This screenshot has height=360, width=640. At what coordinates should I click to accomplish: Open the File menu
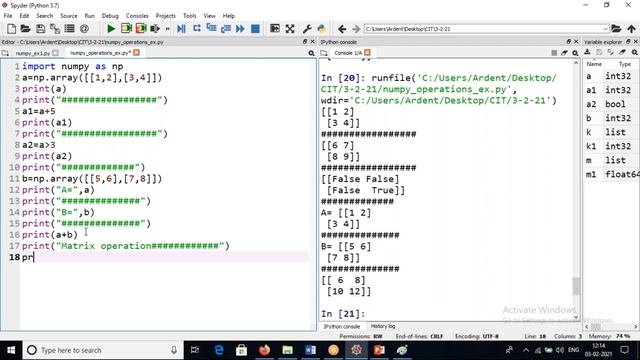(x=8, y=16)
